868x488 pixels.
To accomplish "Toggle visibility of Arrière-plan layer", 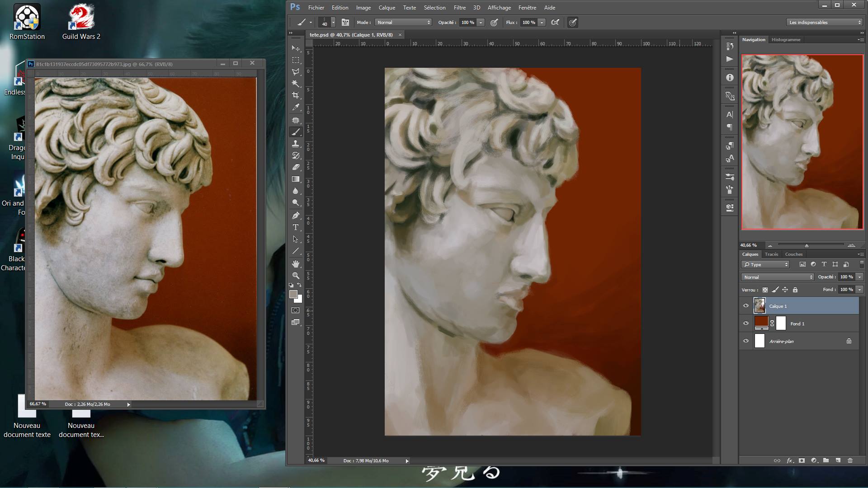I will point(746,341).
